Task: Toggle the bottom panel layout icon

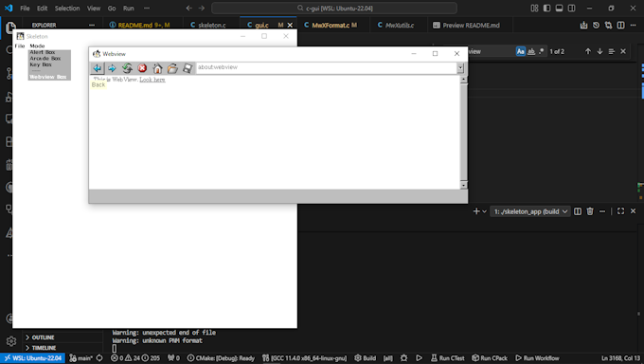Action: [x=559, y=9]
